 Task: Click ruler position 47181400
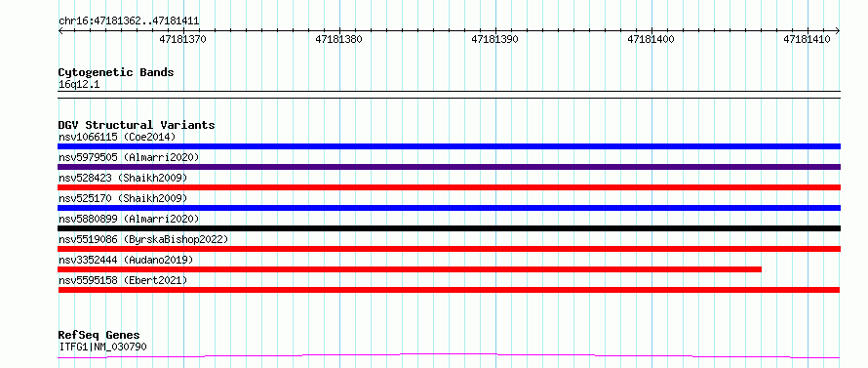coord(651,39)
